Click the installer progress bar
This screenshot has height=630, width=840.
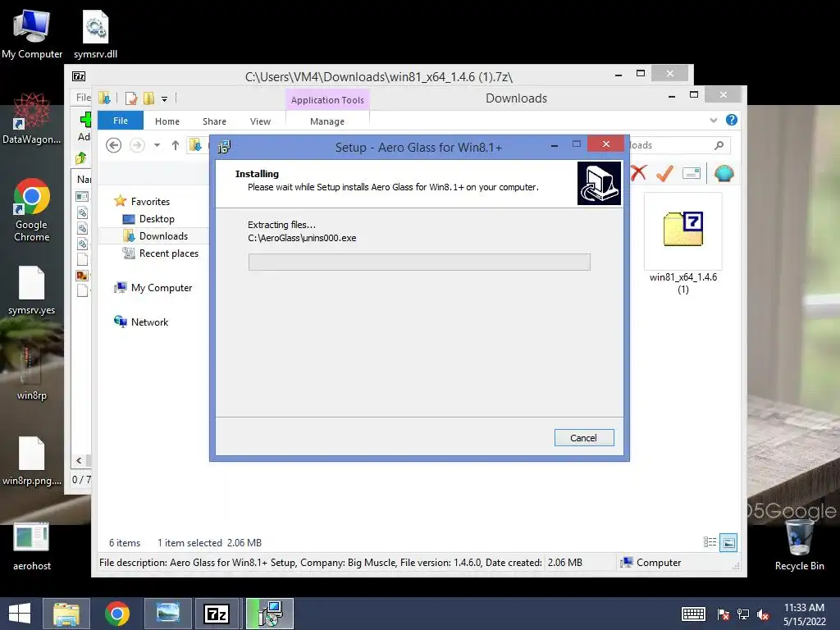coord(419,262)
